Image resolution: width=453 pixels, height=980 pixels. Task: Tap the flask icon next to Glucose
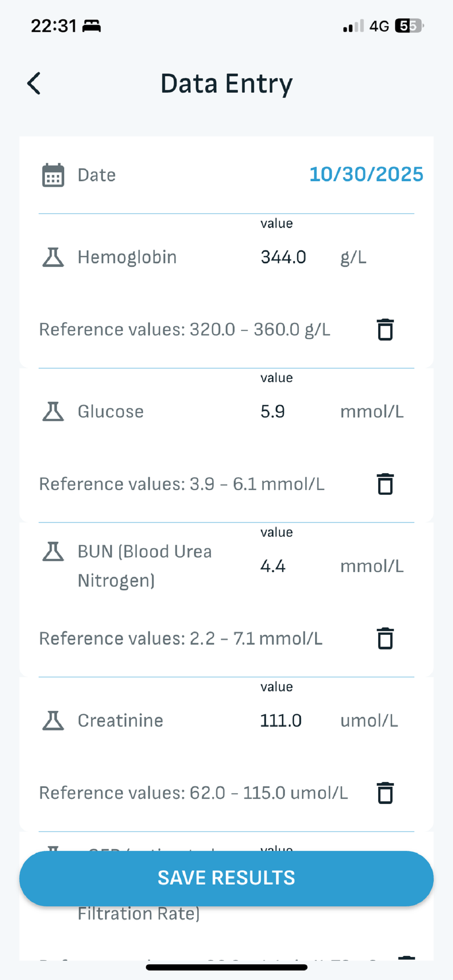click(53, 412)
